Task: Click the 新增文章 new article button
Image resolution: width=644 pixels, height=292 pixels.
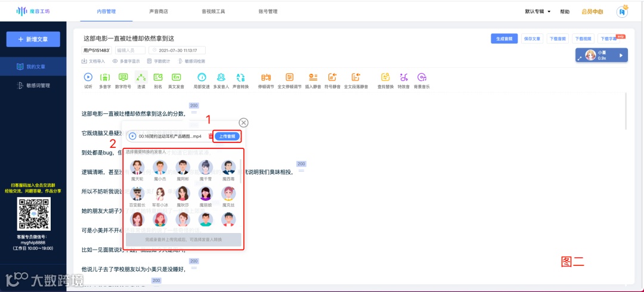Action: (x=33, y=39)
